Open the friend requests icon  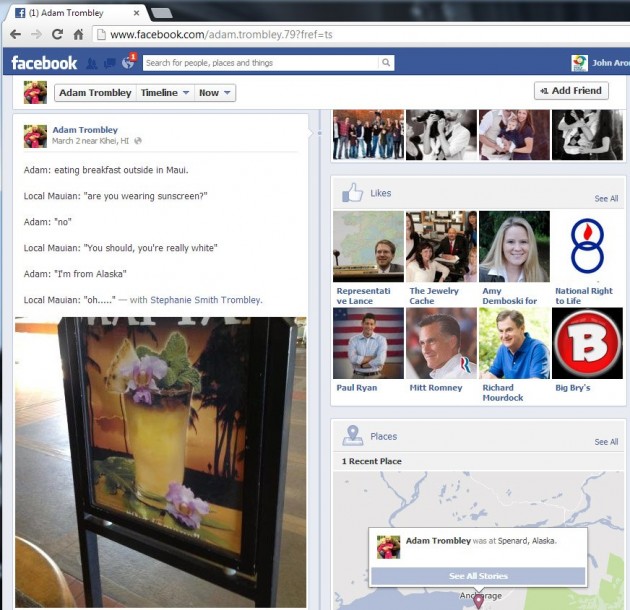click(x=92, y=63)
